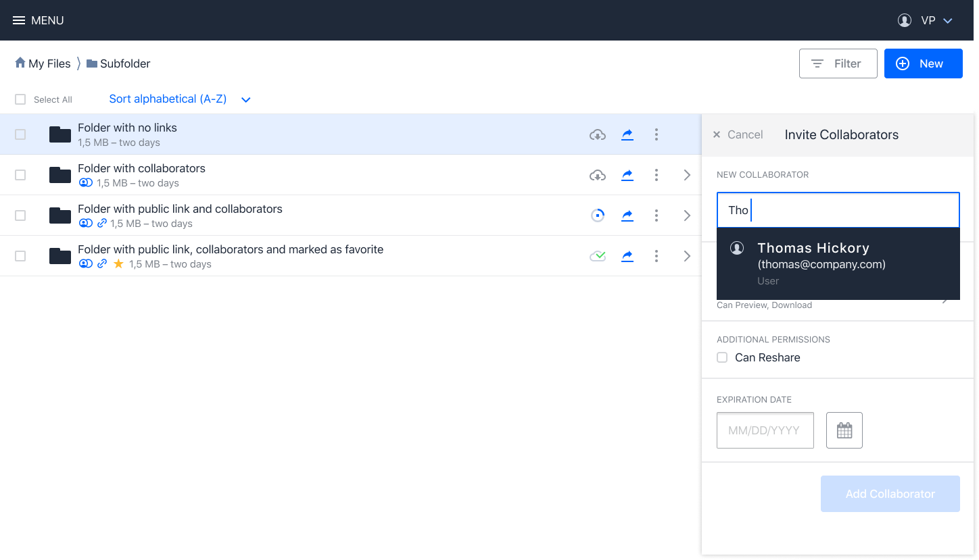Viewport: 979px width, 560px height.
Task: Click share arrow icon for Folder with no links
Action: 627,134
